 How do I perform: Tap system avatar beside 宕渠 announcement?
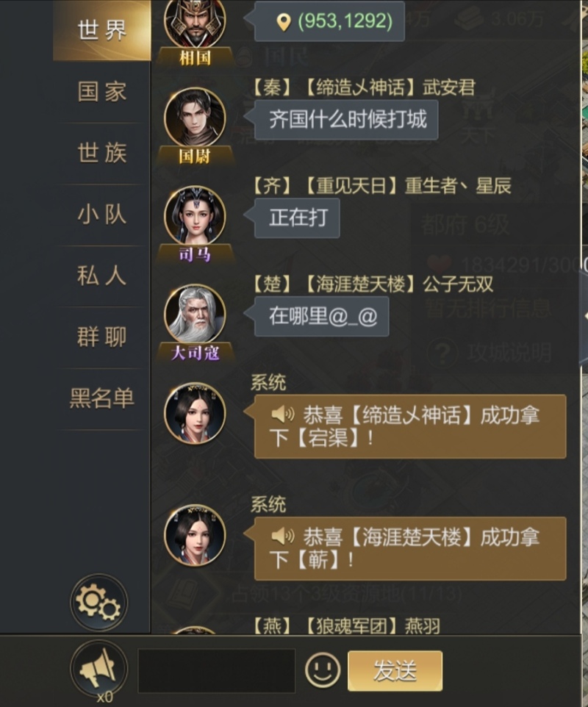(195, 414)
